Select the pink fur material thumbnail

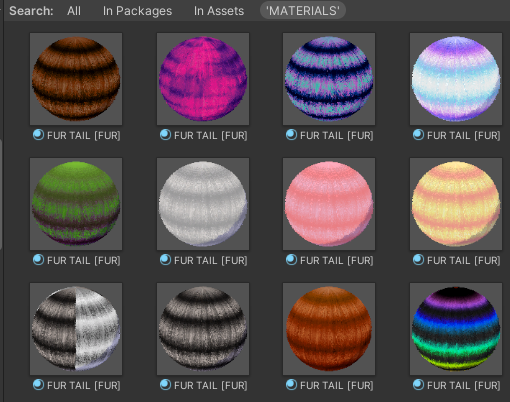click(x=329, y=204)
